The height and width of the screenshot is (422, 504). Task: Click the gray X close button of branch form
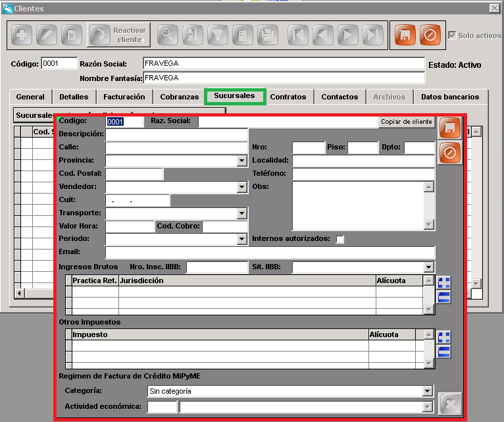[x=450, y=404]
